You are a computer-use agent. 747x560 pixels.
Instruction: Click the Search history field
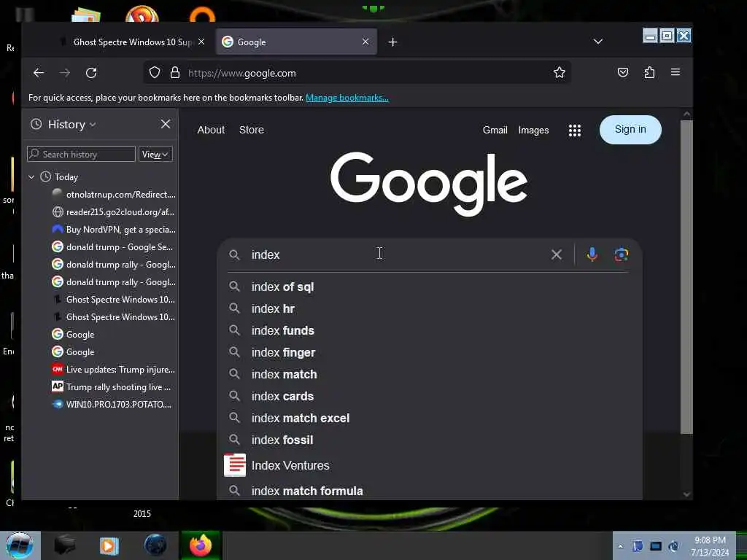coord(82,155)
